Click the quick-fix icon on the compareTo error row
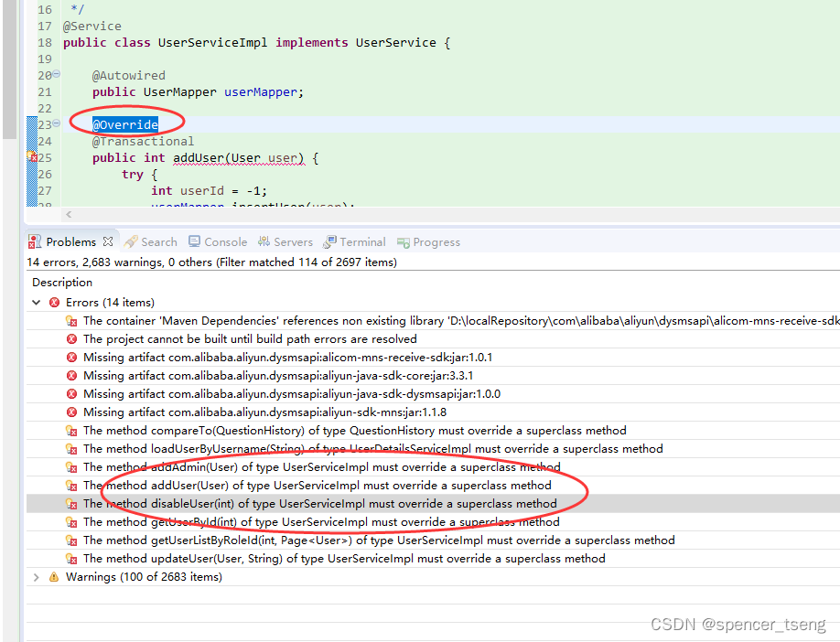 point(71,430)
